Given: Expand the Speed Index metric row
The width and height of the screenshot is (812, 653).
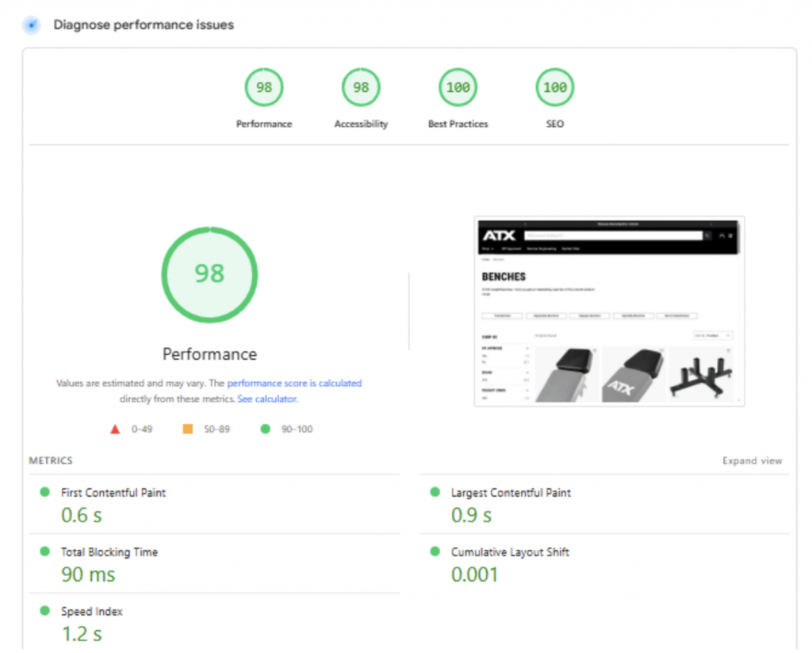Looking at the screenshot, I should point(214,623).
